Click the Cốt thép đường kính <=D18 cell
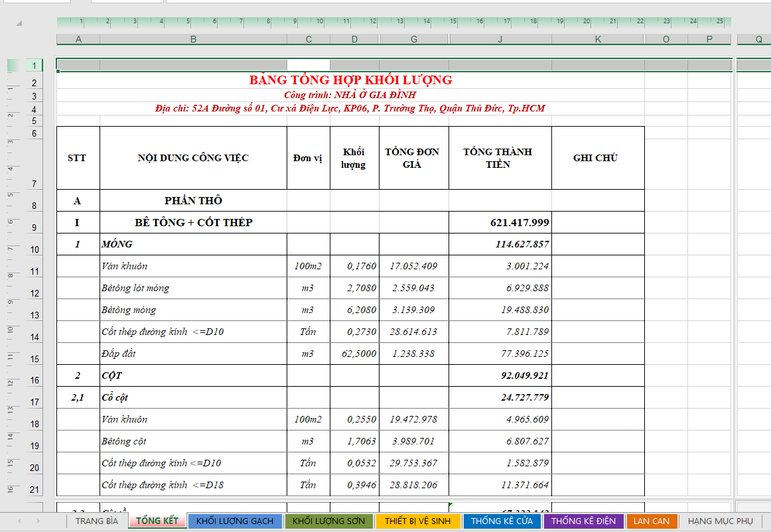771x532 pixels. [x=193, y=485]
